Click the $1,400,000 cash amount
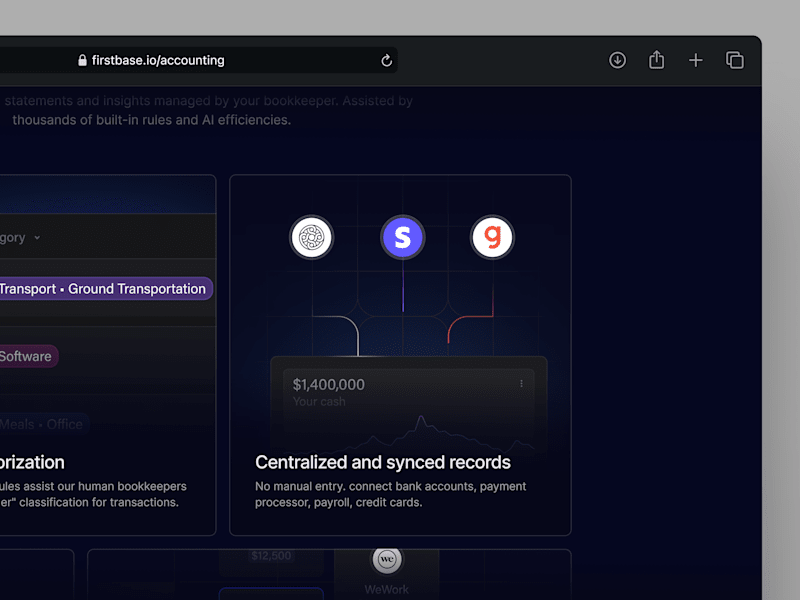Viewport: 800px width, 600px height. coord(329,385)
